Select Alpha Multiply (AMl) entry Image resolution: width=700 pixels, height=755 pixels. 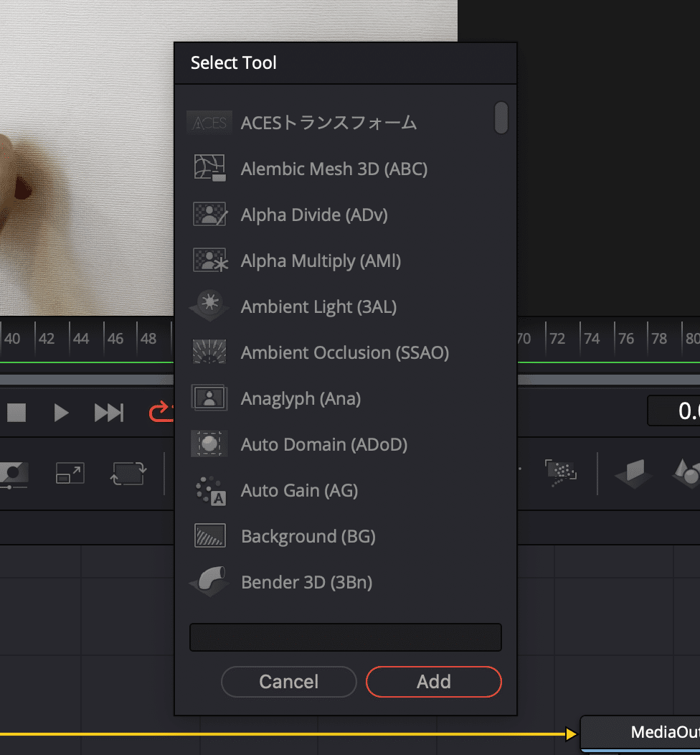(x=321, y=261)
